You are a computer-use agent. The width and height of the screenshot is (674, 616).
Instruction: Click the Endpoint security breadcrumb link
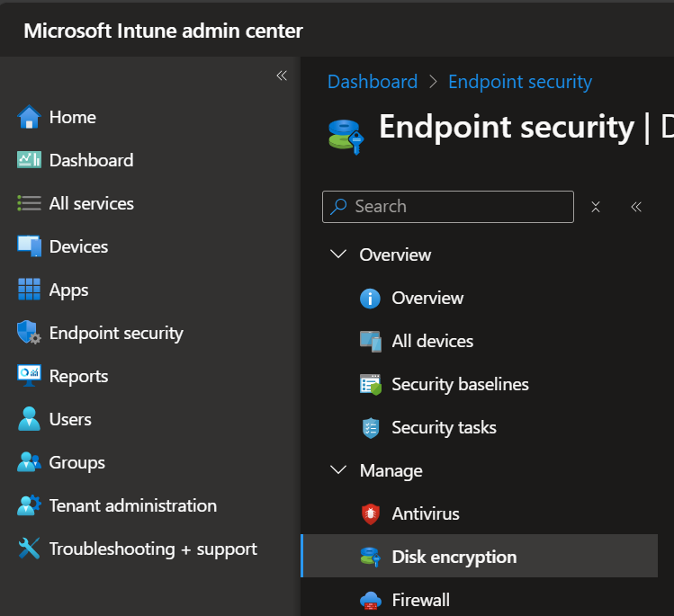(x=519, y=82)
